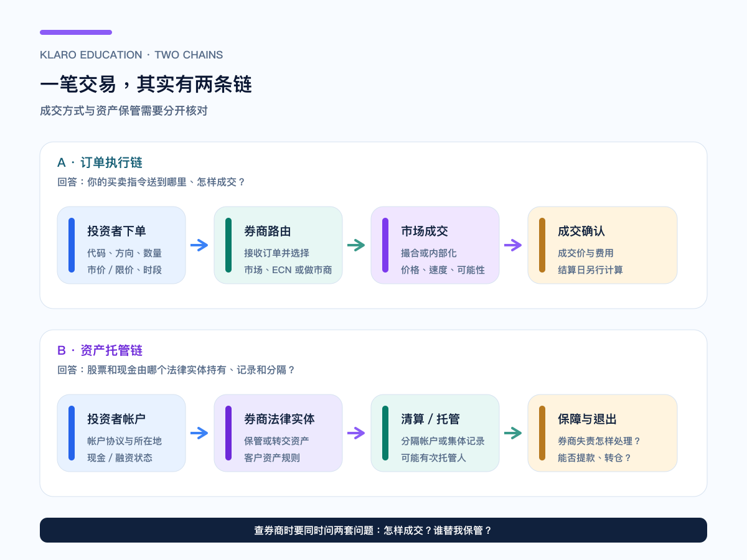The width and height of the screenshot is (747, 560).
Task: Click the line 代码、方向、数量
Action: point(125,253)
